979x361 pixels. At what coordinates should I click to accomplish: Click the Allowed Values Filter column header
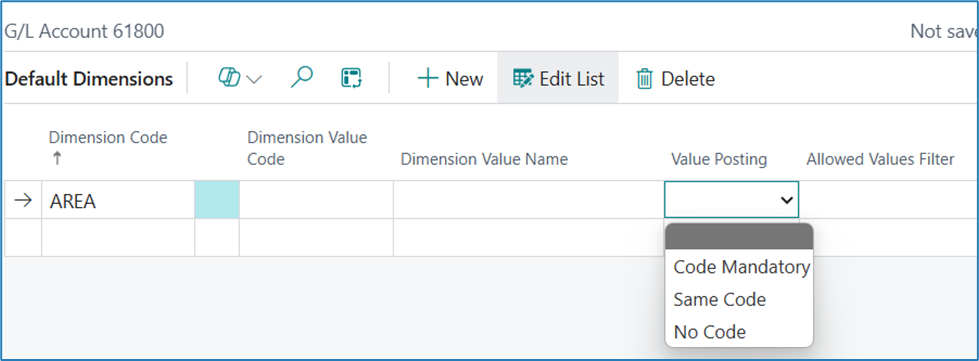pos(880,159)
